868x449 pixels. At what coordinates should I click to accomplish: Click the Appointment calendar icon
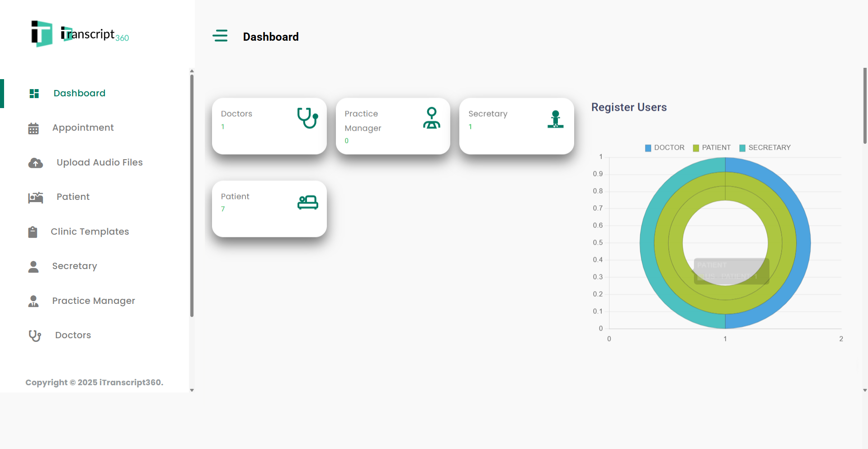pos(34,128)
